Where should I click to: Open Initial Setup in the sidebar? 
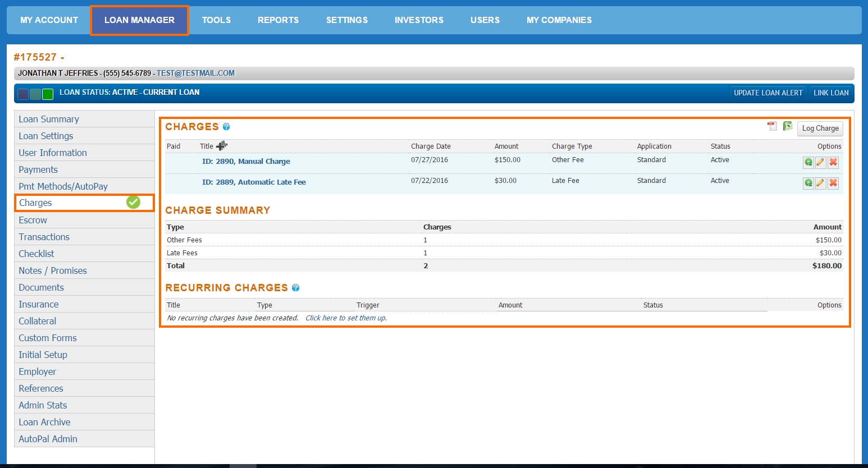coord(84,355)
